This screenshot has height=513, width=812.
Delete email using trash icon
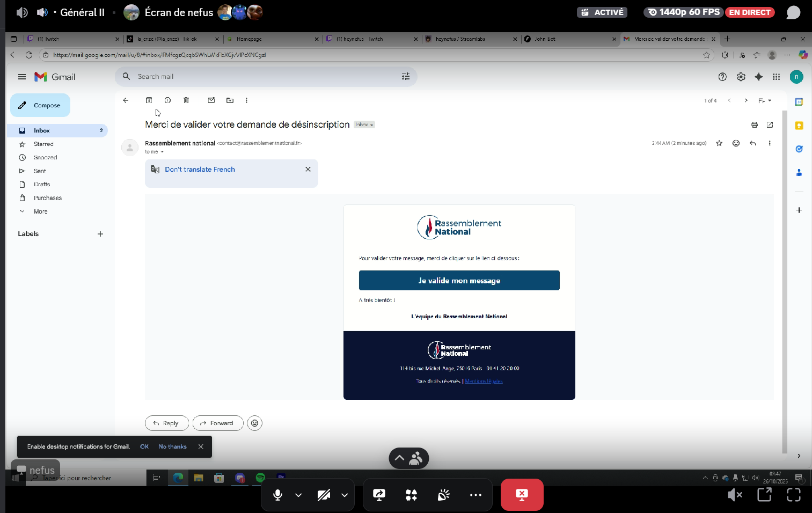coord(186,100)
